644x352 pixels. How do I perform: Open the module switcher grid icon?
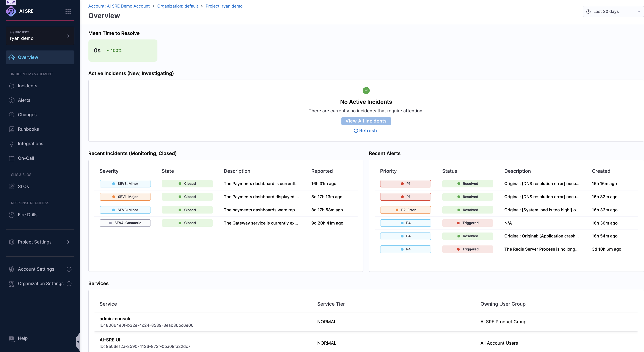68,11
